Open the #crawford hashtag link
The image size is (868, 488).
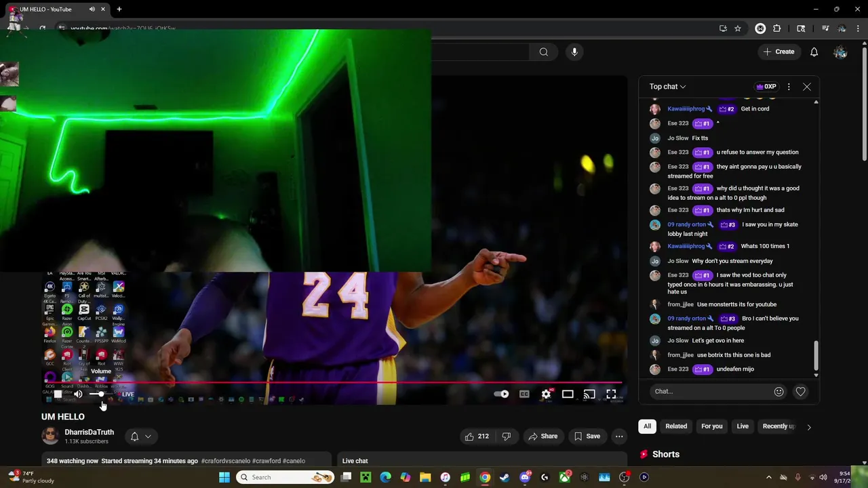pyautogui.click(x=267, y=461)
